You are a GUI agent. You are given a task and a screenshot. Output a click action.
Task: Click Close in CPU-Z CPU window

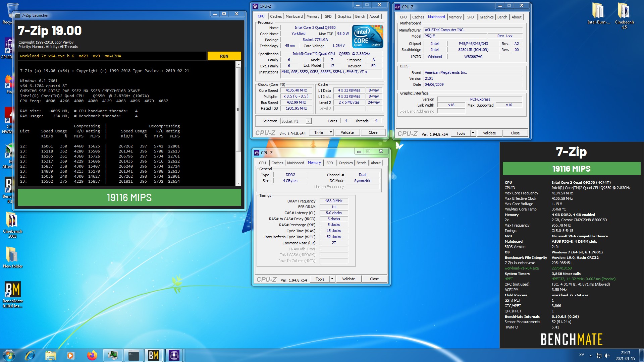(373, 132)
